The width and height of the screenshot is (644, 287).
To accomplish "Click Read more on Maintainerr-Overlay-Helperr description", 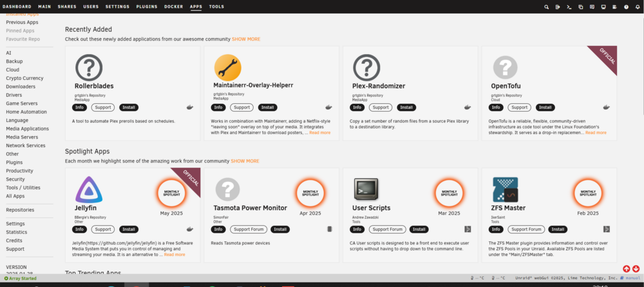I will pyautogui.click(x=319, y=133).
